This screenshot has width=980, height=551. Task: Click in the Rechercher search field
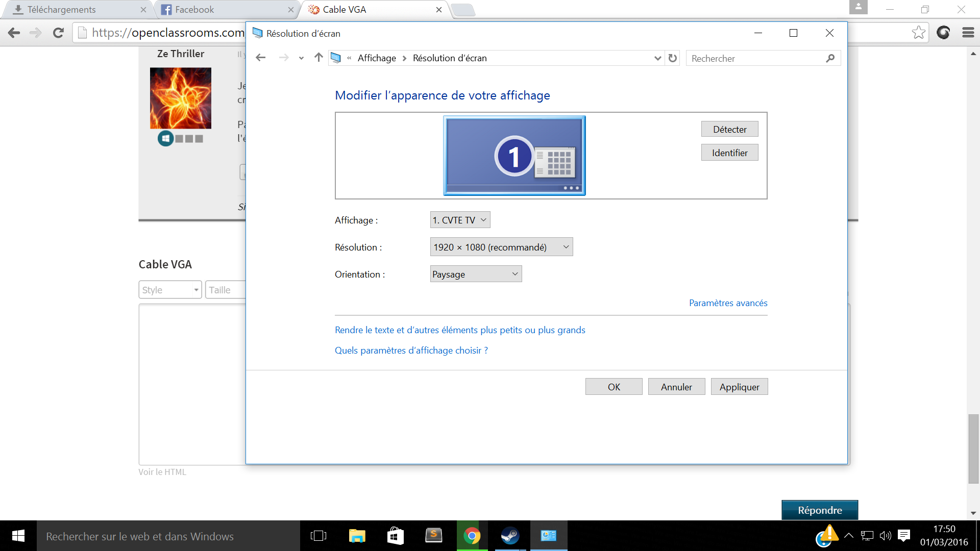(755, 58)
